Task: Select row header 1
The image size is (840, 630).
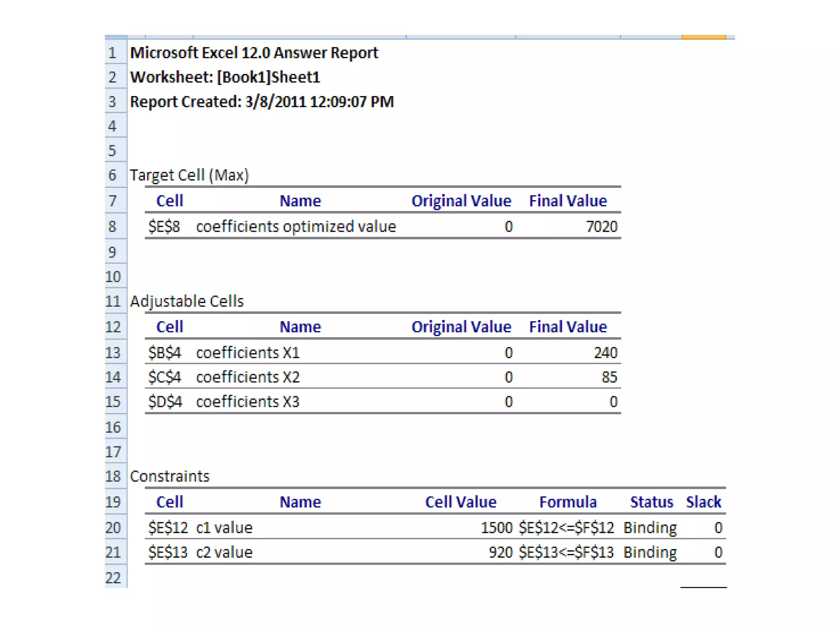Action: click(x=114, y=53)
